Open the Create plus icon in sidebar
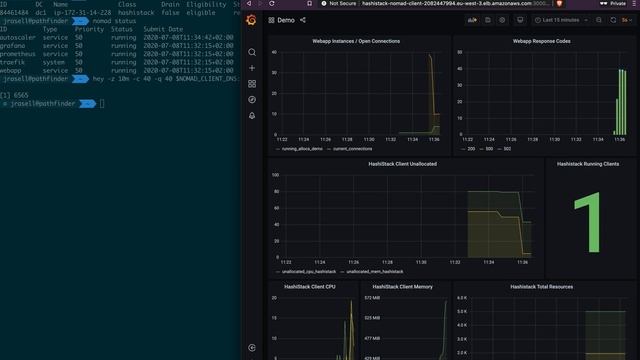Image resolution: width=640 pixels, height=360 pixels. [252, 68]
